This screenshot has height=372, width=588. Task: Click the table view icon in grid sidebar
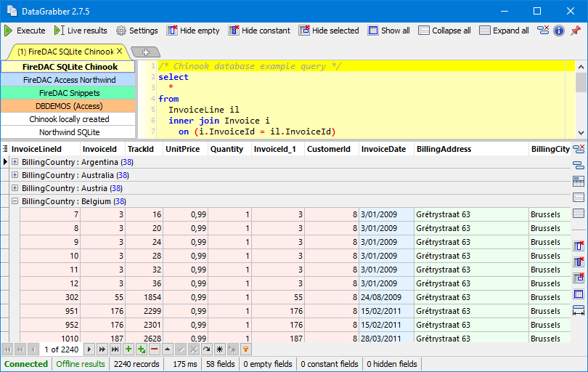click(579, 182)
